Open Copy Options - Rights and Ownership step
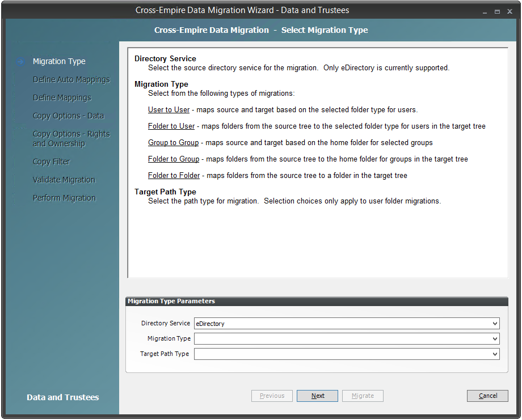Viewport: 522px width, 420px height. tap(71, 139)
